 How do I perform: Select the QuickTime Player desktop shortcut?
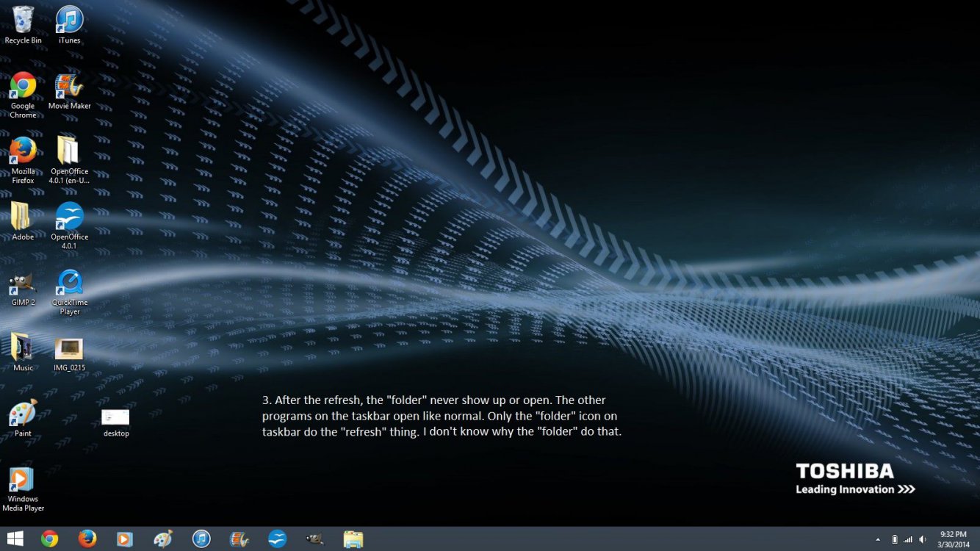(69, 292)
